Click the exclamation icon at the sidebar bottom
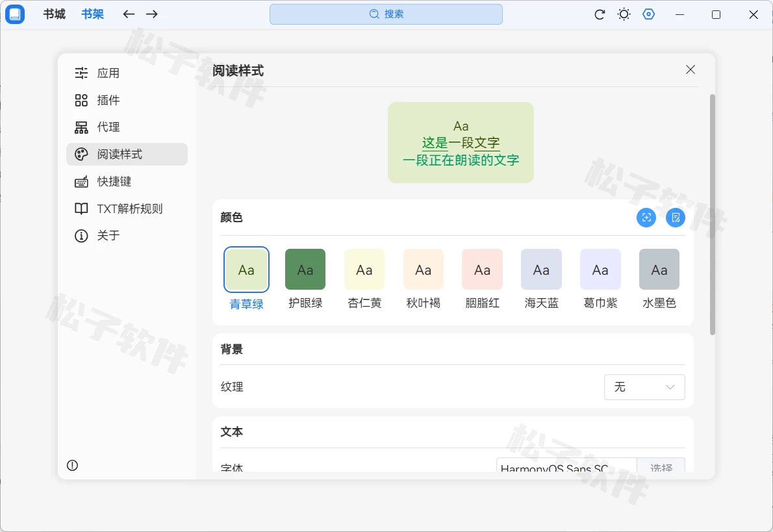This screenshot has width=773, height=532. click(73, 466)
